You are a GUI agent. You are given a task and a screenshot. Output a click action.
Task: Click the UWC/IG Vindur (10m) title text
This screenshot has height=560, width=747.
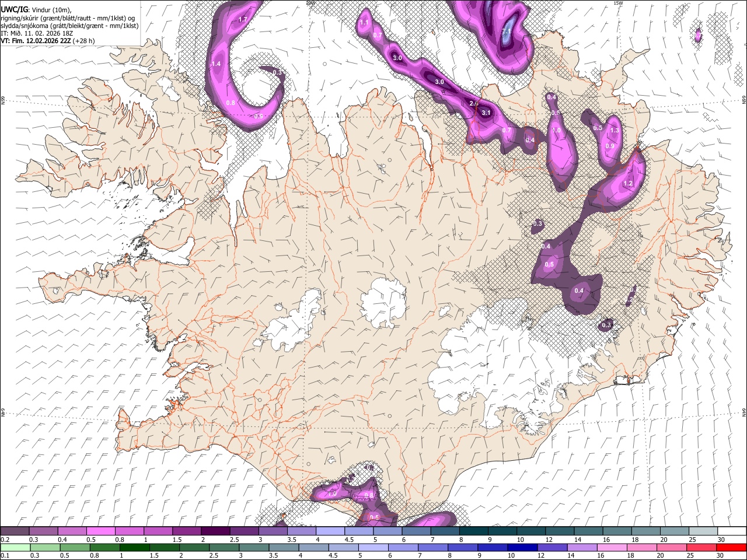pos(36,10)
